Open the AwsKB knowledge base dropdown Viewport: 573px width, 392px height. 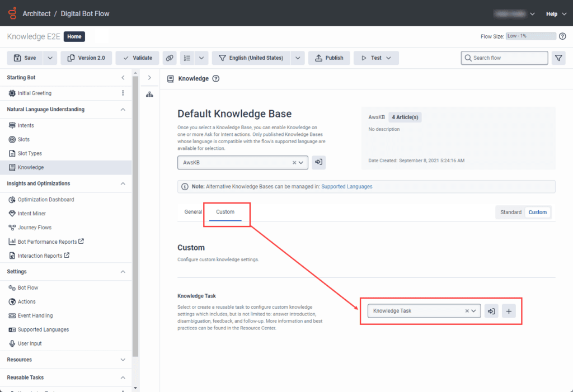point(301,162)
